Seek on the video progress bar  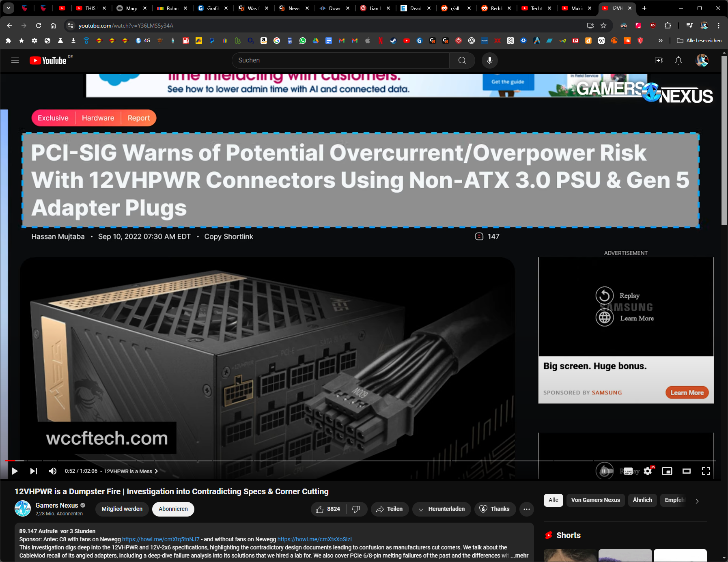point(360,461)
